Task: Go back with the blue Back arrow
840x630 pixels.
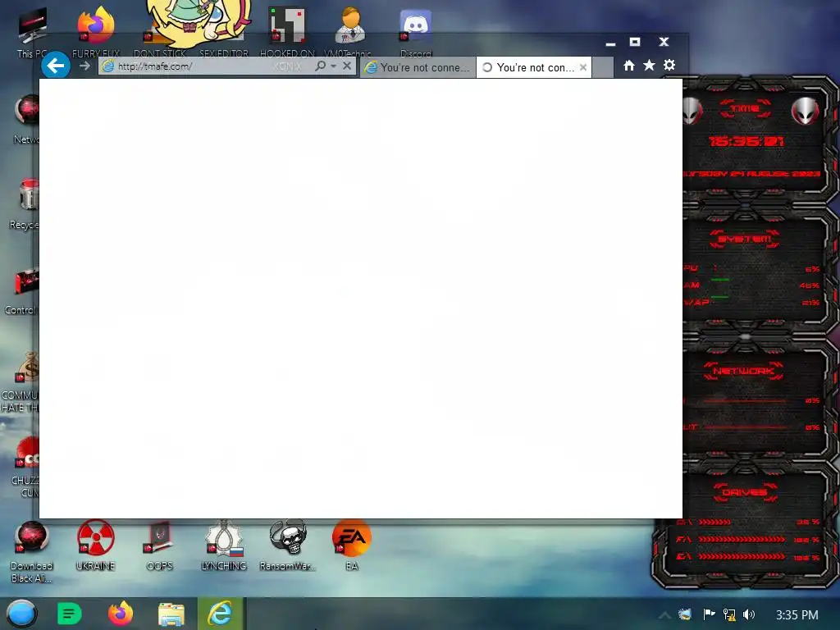Action: [x=56, y=66]
